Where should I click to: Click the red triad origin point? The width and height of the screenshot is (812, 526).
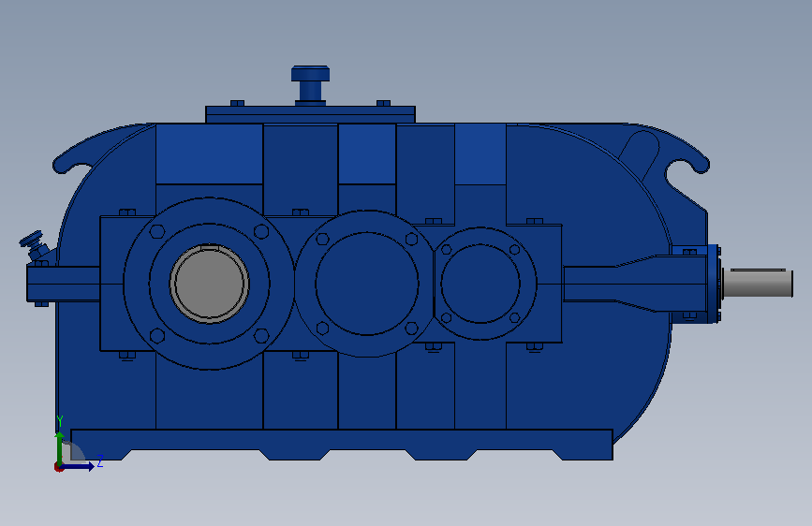point(58,467)
